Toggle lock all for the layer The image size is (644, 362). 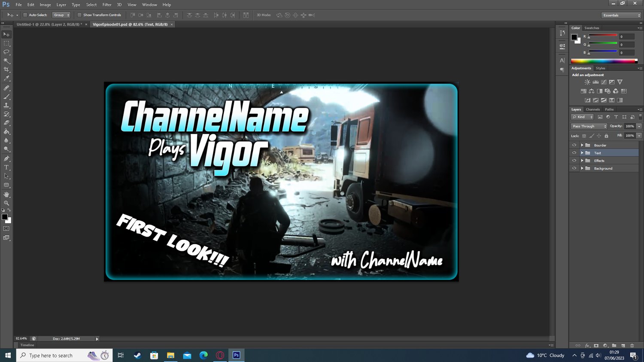[x=606, y=136]
